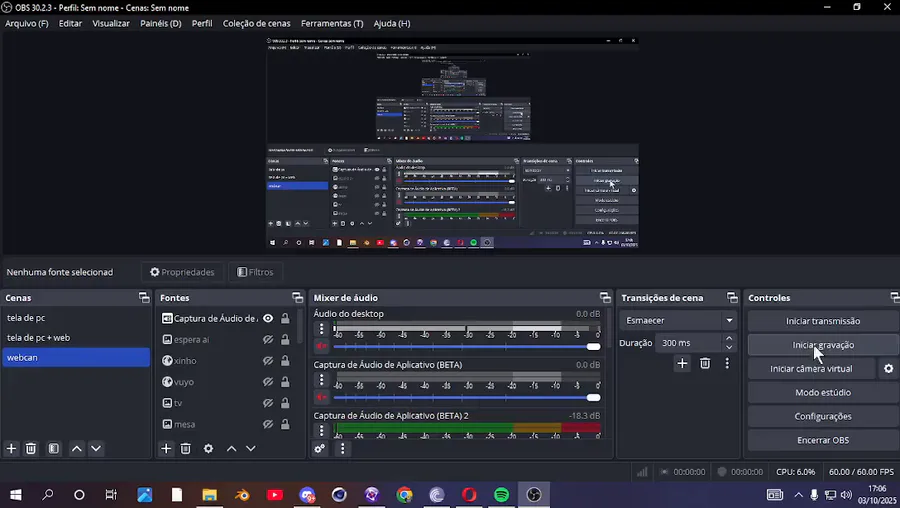Select the tela de pc + web scene

pyautogui.click(x=76, y=338)
